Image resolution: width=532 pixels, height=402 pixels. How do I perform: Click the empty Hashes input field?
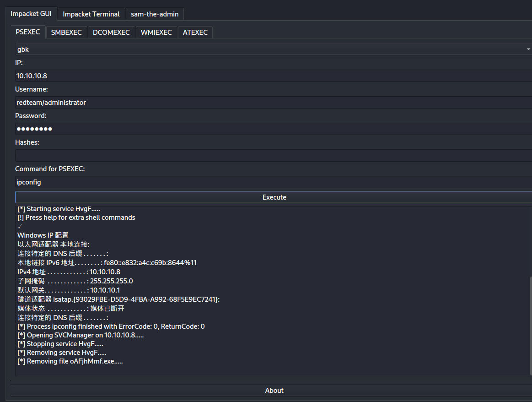coord(274,156)
